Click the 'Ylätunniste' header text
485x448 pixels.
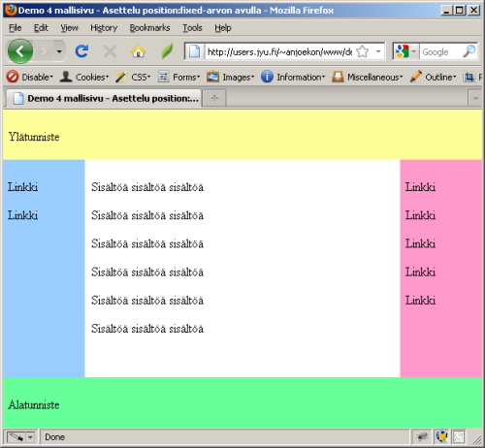(x=34, y=137)
